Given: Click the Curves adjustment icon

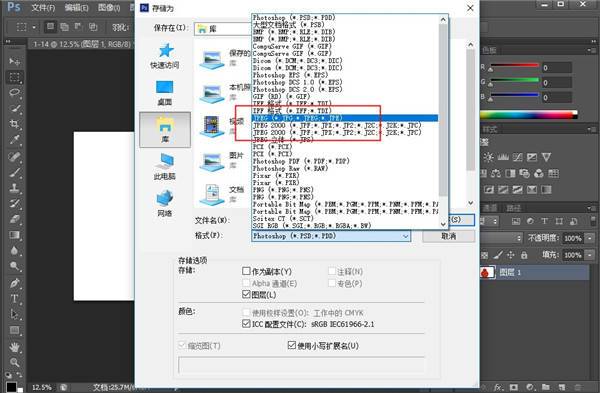Looking at the screenshot, I should point(517,157).
